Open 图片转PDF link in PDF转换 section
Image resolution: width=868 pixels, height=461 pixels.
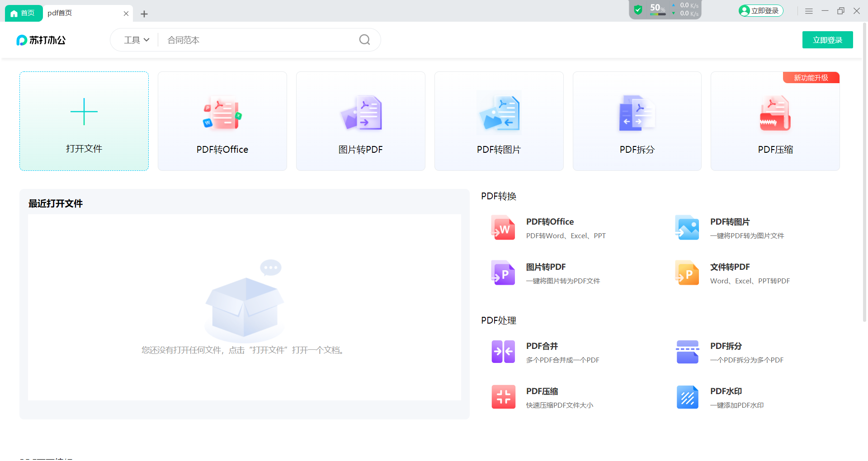pos(546,267)
